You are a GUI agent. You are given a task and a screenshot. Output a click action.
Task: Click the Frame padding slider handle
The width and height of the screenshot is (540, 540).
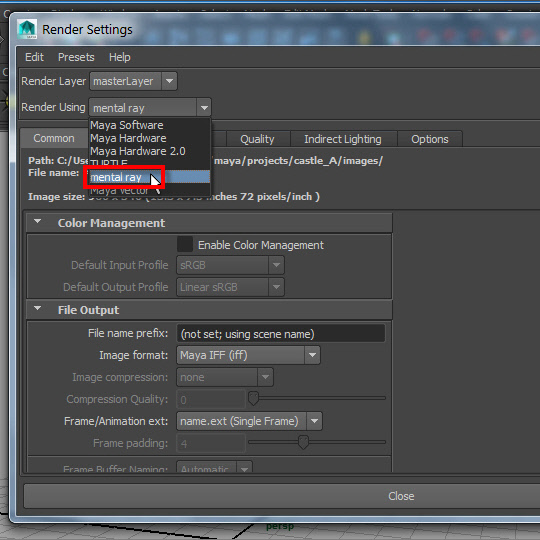tap(303, 442)
